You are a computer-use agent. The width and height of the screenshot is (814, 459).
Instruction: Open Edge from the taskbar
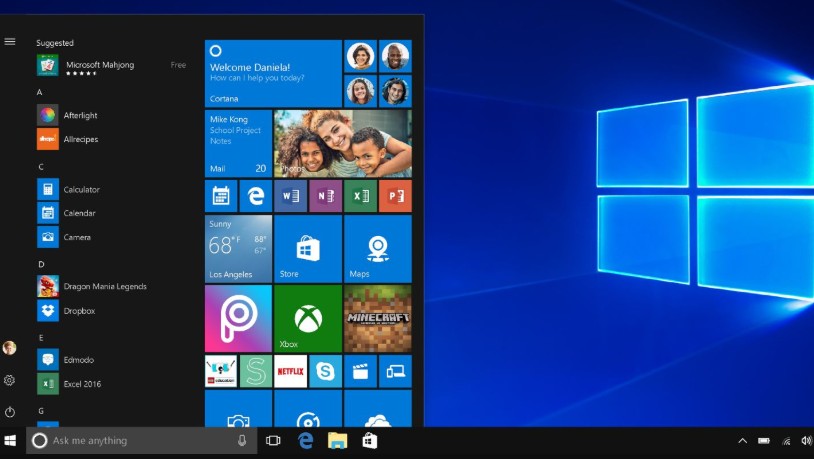pyautogui.click(x=306, y=441)
